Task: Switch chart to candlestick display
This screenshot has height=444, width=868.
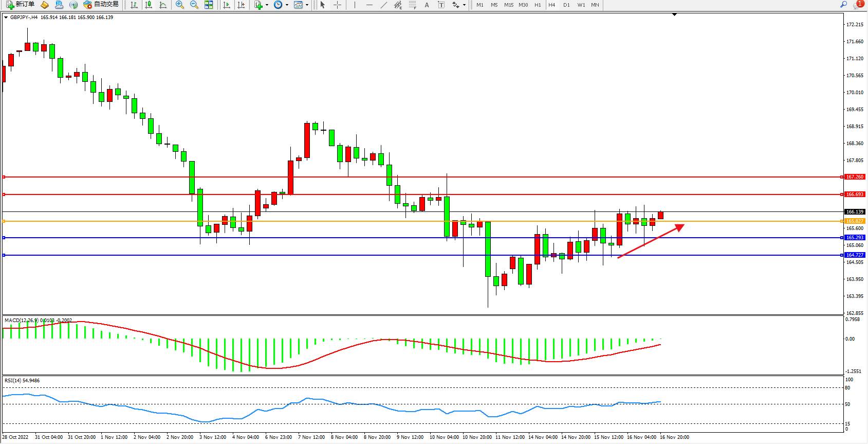Action: [149, 5]
